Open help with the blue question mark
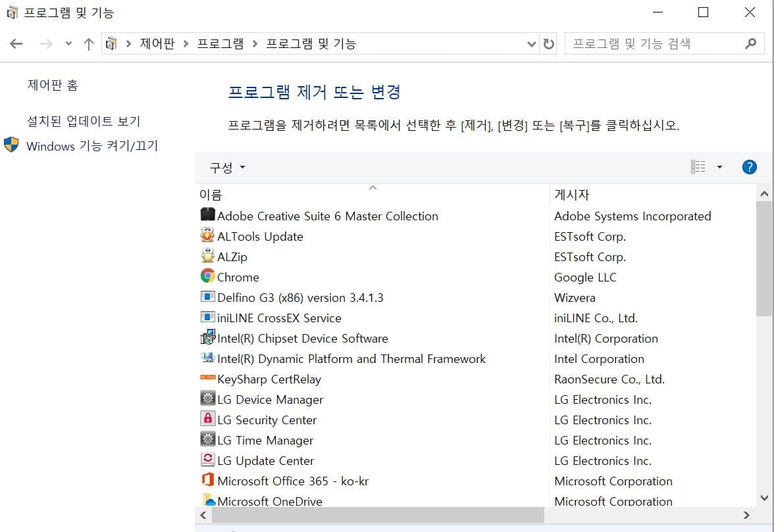Image resolution: width=774 pixels, height=532 pixels. point(749,167)
